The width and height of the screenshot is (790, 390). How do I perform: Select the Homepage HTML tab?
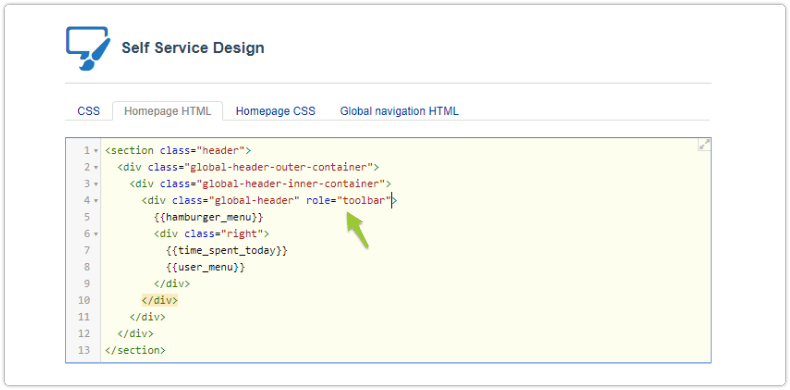pyautogui.click(x=168, y=111)
